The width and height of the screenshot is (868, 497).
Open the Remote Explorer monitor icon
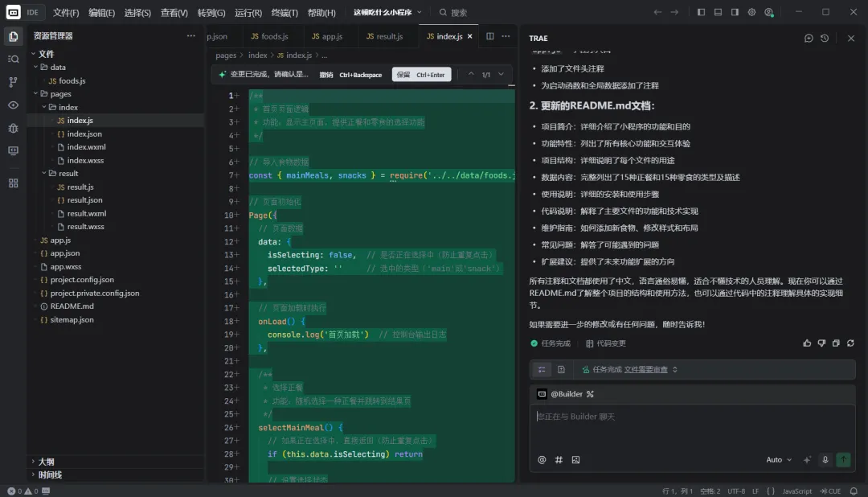(14, 150)
